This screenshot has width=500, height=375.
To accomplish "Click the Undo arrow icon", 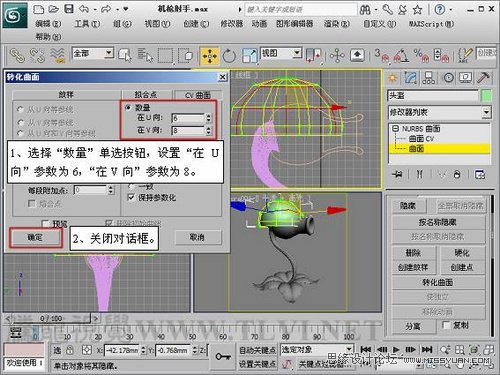I will (84, 9).
